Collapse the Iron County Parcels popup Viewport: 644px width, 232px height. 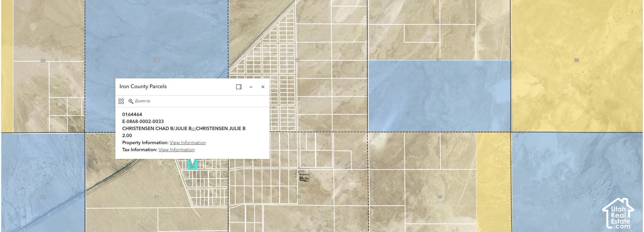coord(251,87)
